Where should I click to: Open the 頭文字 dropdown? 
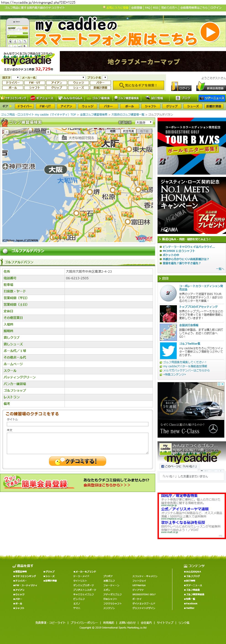pos(16,78)
